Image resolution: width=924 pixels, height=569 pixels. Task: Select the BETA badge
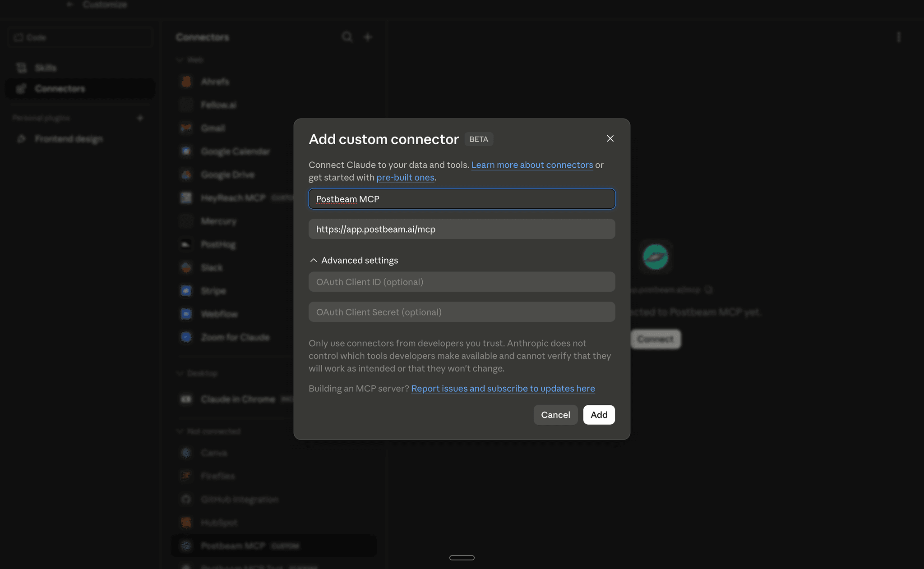point(479,139)
